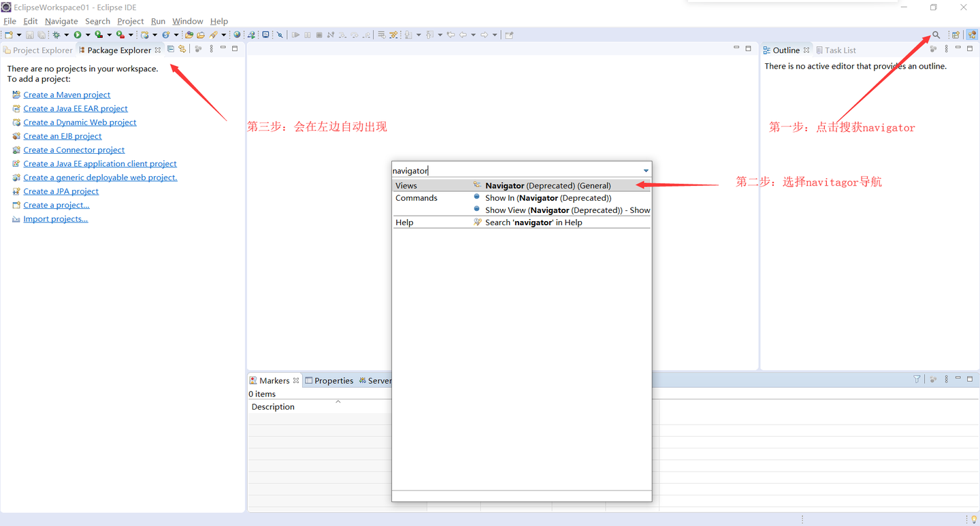
Task: Open the Run button dropdown arrow
Action: click(x=87, y=34)
